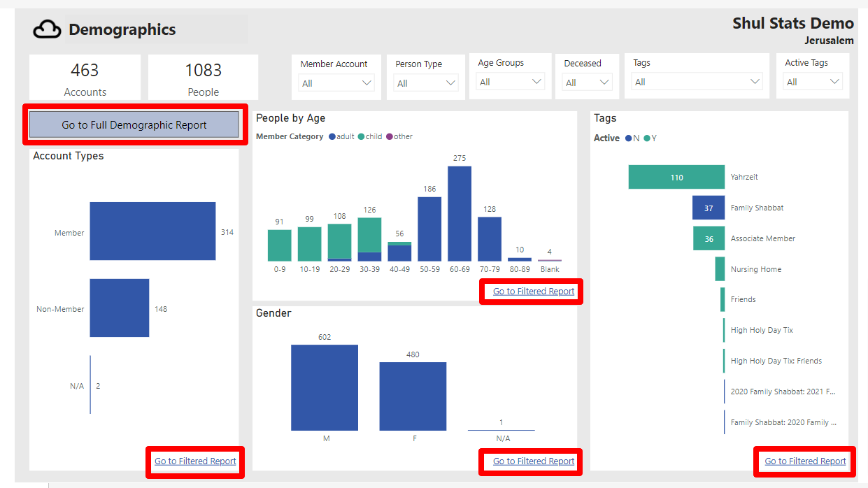Click the Member bar in Account Types
The width and height of the screenshot is (868, 488).
coord(152,231)
